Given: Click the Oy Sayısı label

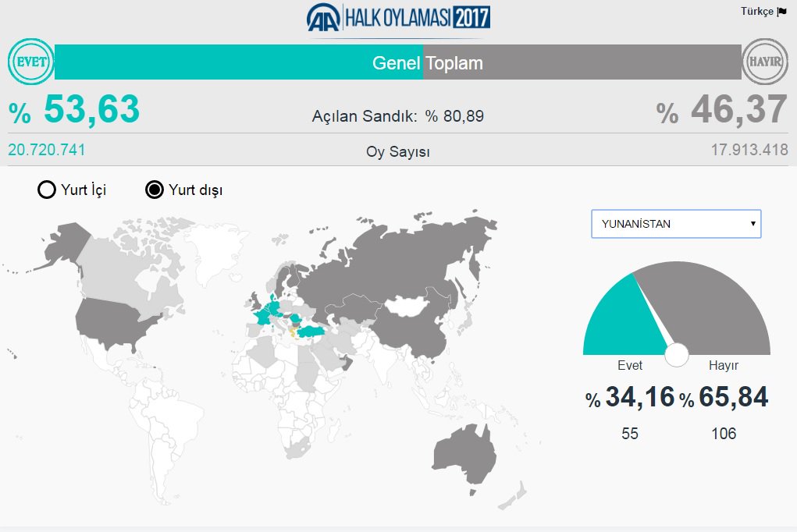Looking at the screenshot, I should (398, 151).
